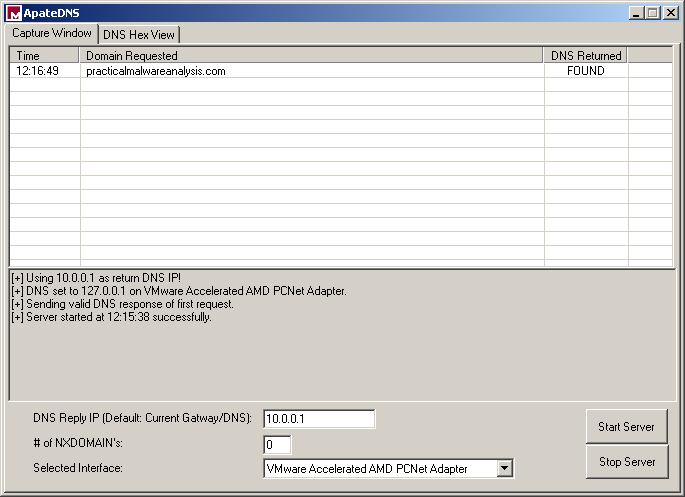
Task: Click log line 'Server started at 12:15:38 successfully'
Action: pyautogui.click(x=111, y=317)
